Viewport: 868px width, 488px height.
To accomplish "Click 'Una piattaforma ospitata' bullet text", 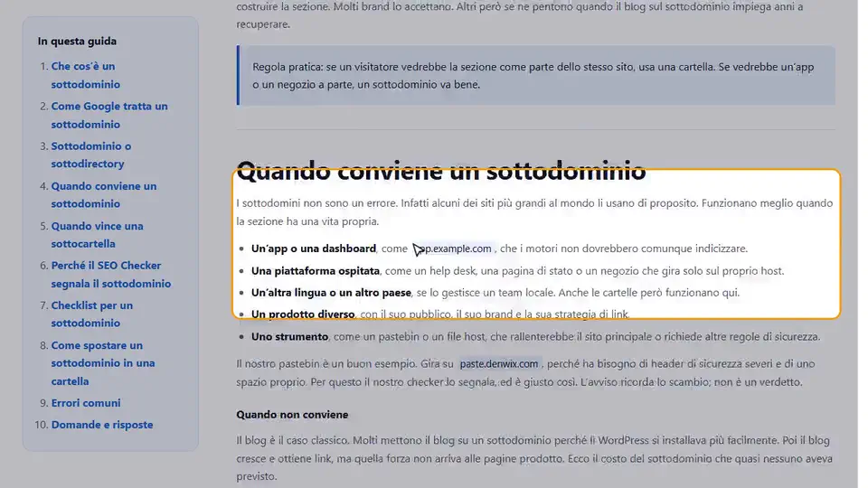I will tap(316, 271).
